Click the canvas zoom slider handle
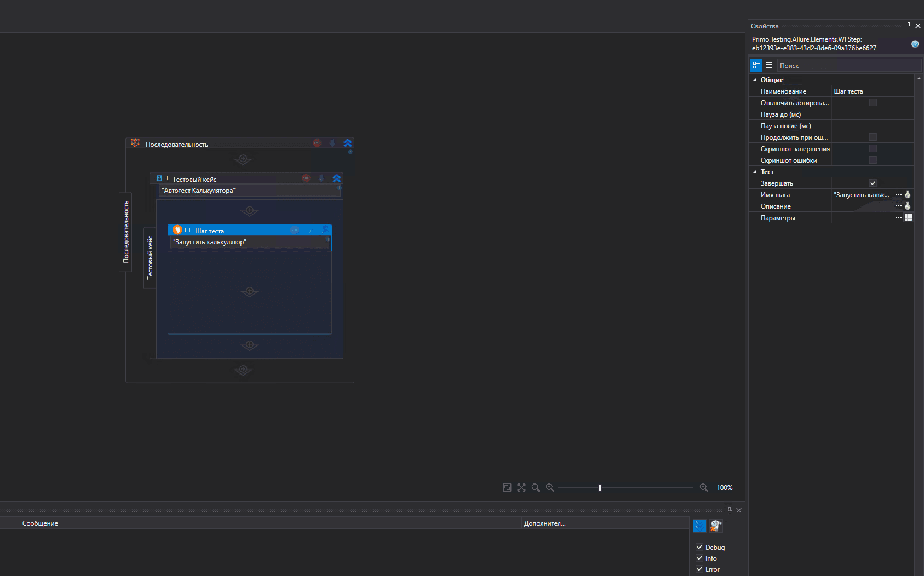This screenshot has height=576, width=924. [600, 488]
